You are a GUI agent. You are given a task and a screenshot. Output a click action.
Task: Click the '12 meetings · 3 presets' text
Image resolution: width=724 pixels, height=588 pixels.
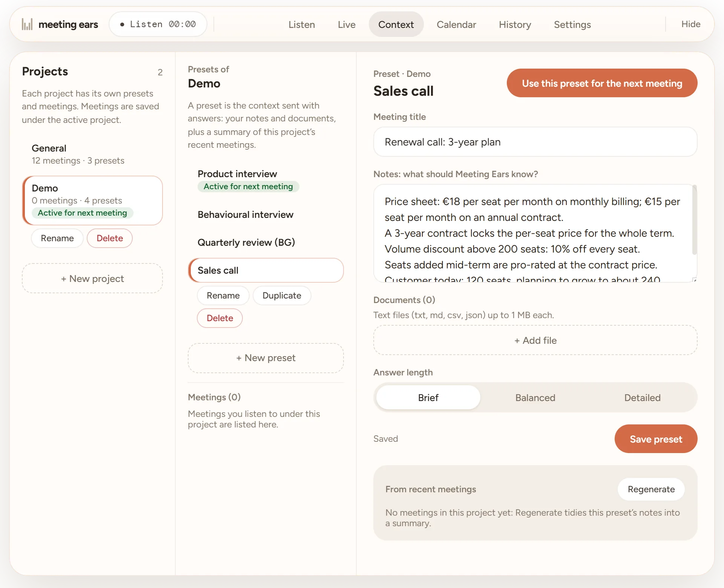tap(78, 161)
